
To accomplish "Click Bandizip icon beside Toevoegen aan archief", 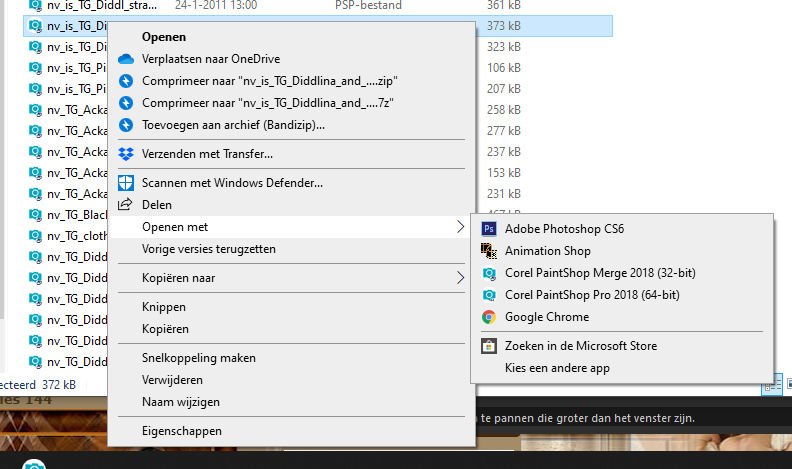I will pos(126,125).
